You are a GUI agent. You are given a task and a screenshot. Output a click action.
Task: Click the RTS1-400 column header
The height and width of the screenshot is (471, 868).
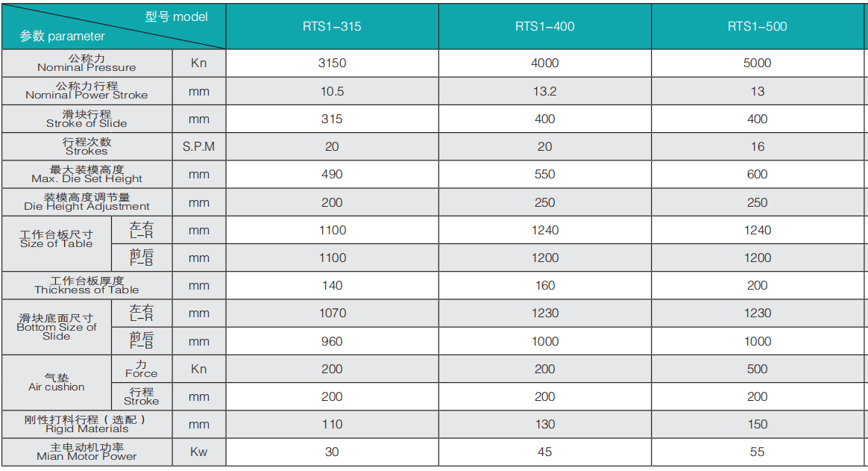544,26
